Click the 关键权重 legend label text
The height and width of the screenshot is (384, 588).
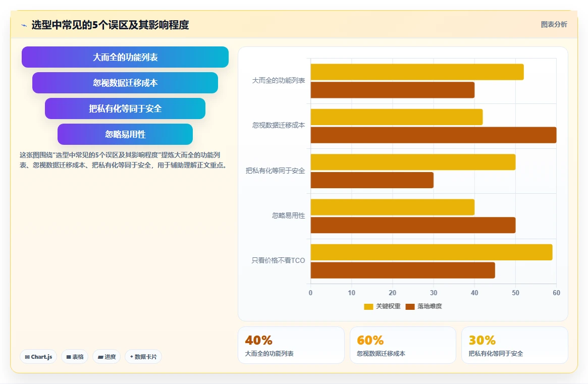[x=388, y=306]
